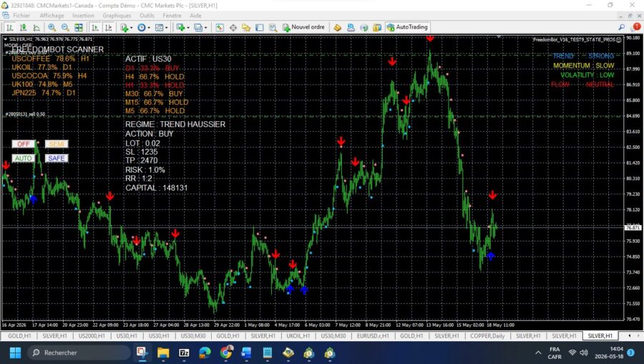644x364 pixels.
Task: Expand the timeframe periods dropdown
Action: click(149, 27)
